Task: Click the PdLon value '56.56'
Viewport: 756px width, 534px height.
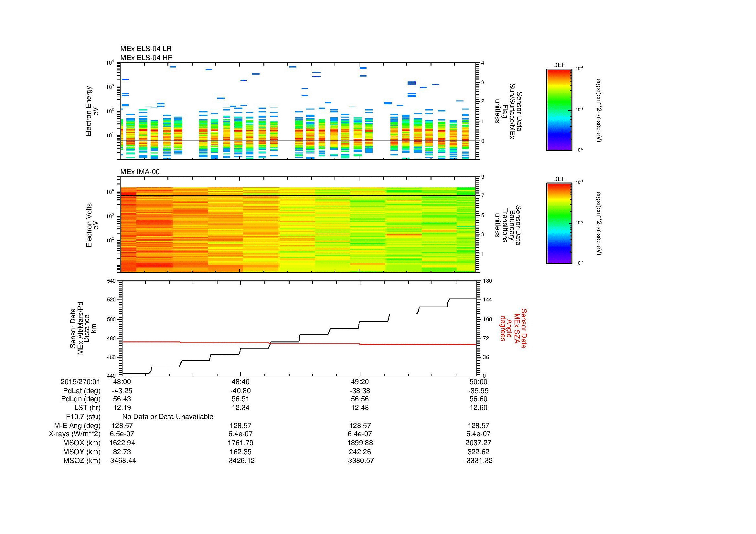Action: tap(360, 399)
